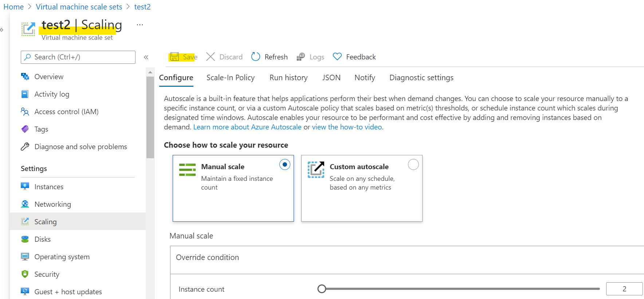Screen dimensions: 644x299
Task: Click the Custom autoscale arrow icon
Action: (316, 170)
